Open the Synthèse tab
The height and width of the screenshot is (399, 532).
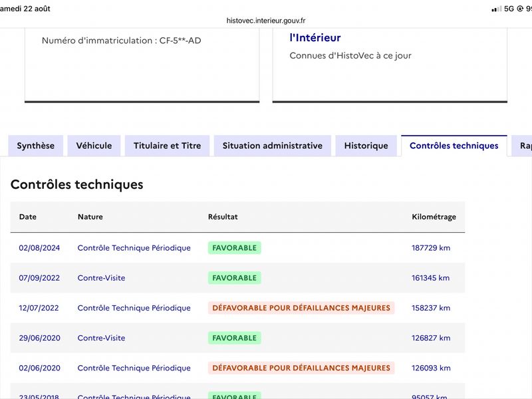click(x=36, y=146)
